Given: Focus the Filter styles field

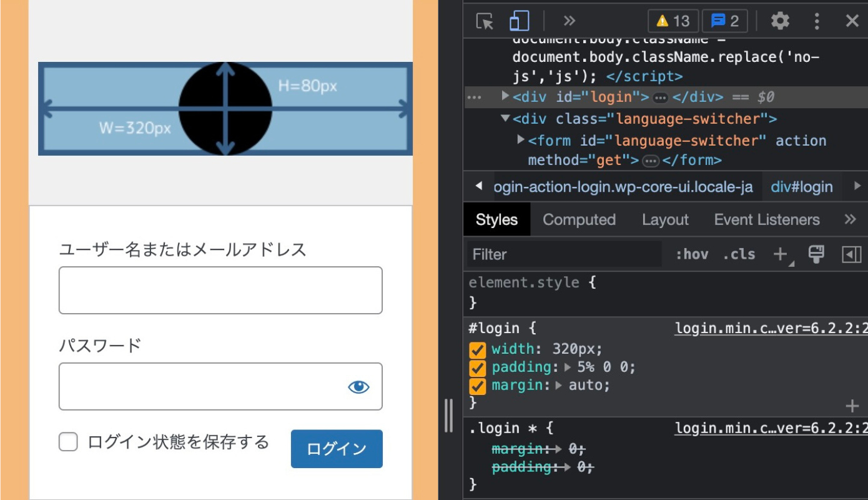Looking at the screenshot, I should tap(565, 254).
